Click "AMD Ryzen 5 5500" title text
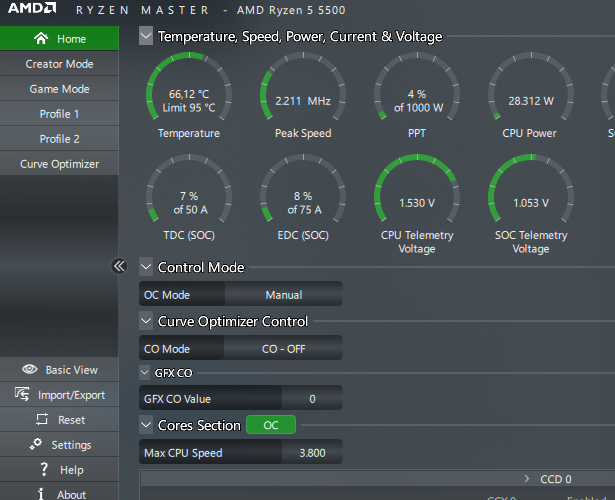Viewport: 615px width, 500px height. pos(291,10)
